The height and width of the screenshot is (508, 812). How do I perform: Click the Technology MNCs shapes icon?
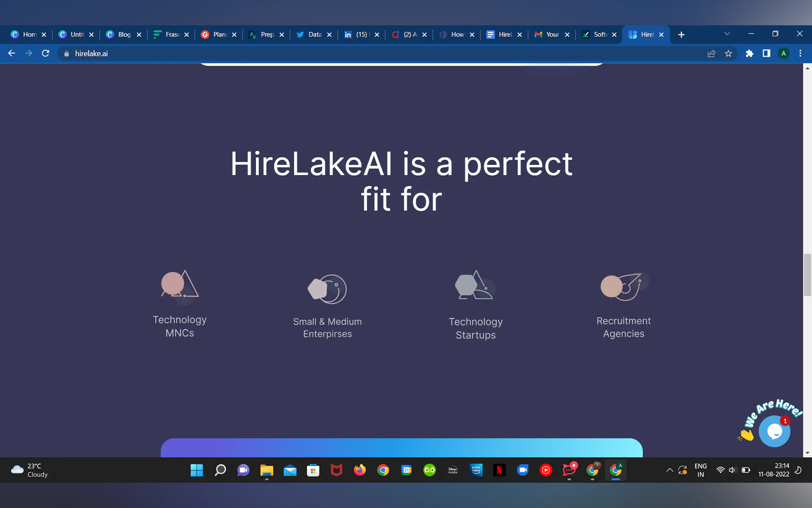click(180, 284)
